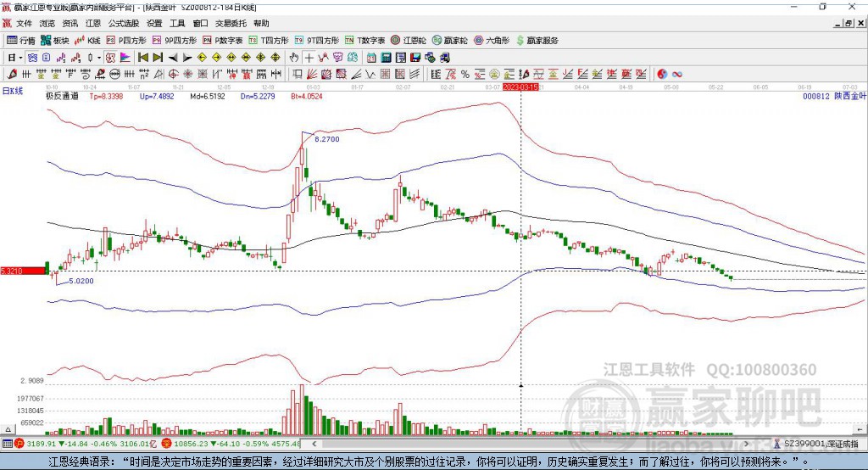
Task: Toggle the crosshair cursor tool
Action: pos(309,58)
